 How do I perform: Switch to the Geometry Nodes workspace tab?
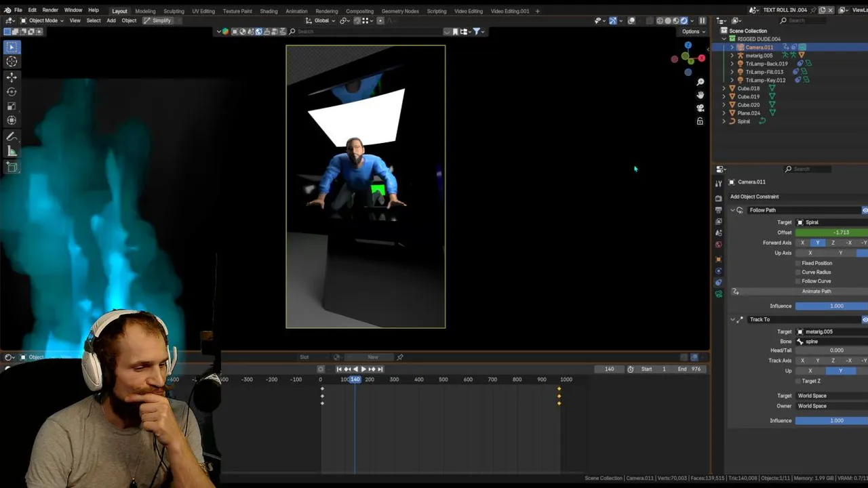pos(400,11)
